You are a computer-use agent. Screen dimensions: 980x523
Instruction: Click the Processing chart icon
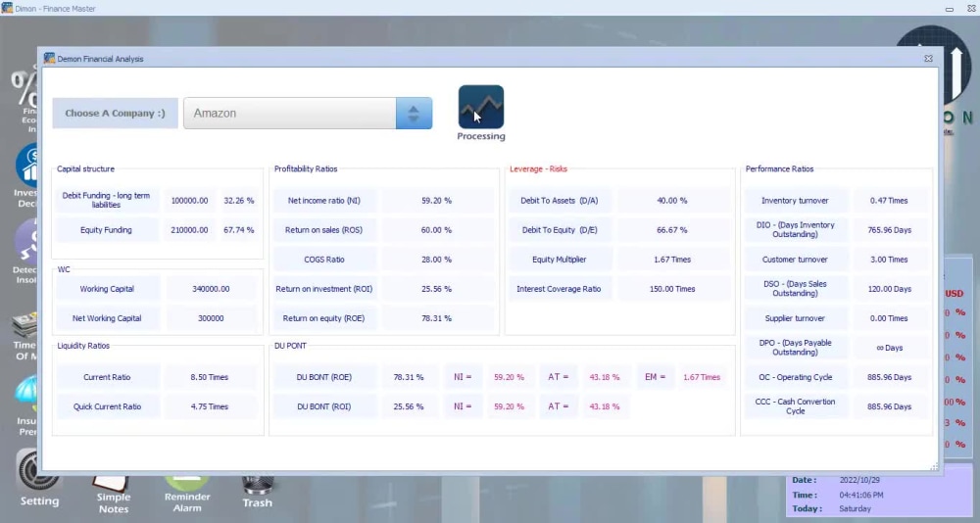tap(480, 107)
